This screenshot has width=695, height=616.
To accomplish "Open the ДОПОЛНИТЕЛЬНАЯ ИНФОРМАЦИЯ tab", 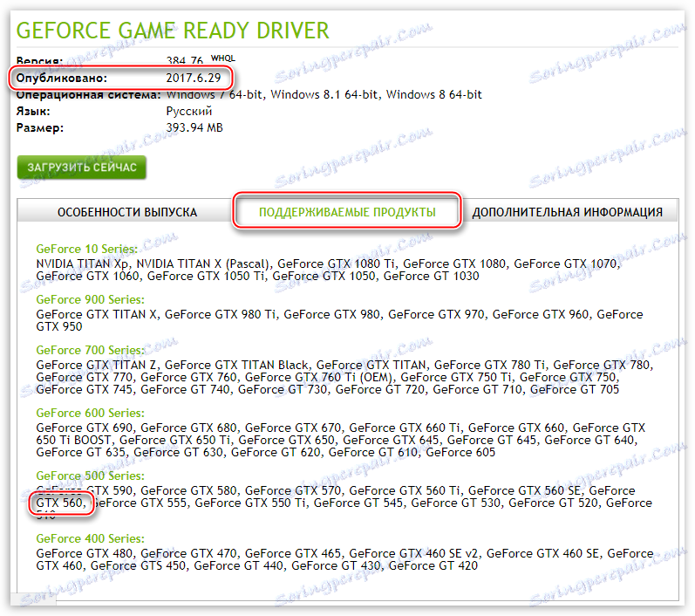I will (567, 212).
